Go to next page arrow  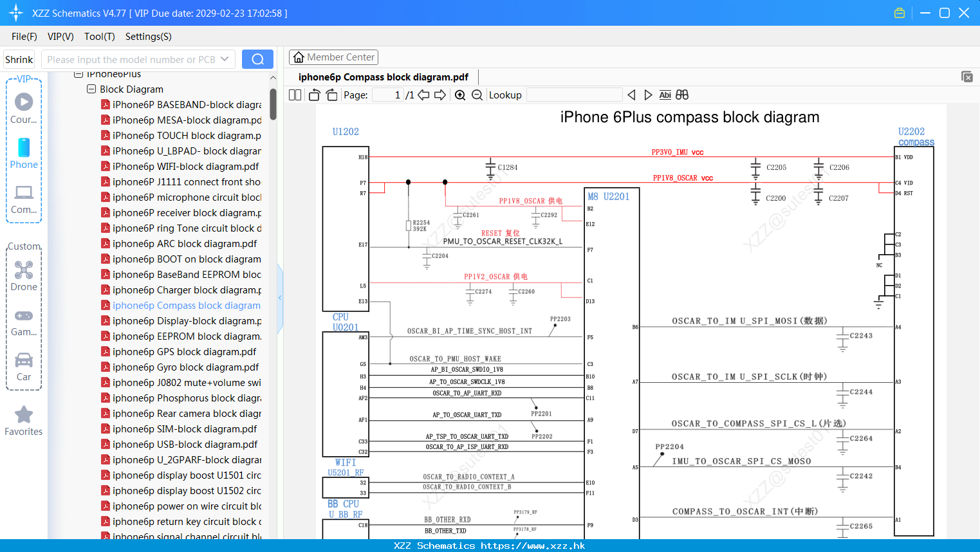tap(440, 95)
